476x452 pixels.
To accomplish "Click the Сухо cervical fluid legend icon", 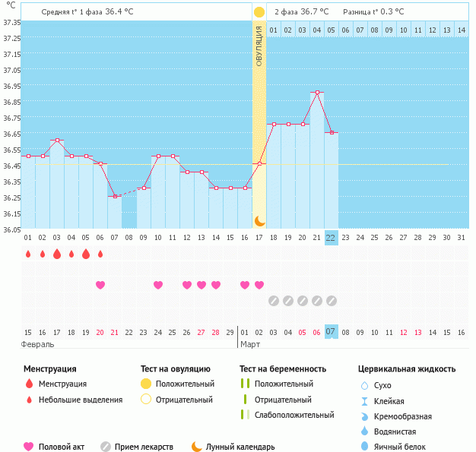I will [365, 385].
